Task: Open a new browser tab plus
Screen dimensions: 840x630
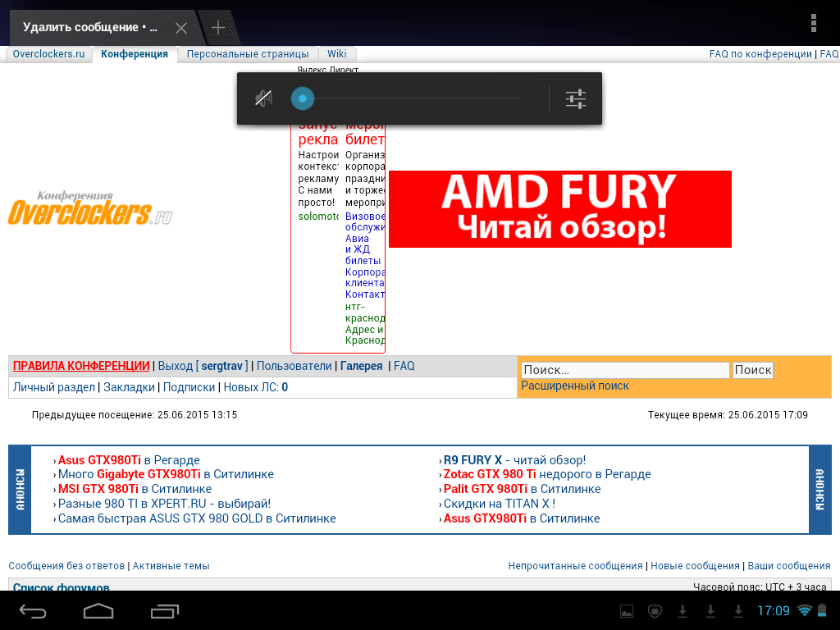Action: click(x=218, y=27)
